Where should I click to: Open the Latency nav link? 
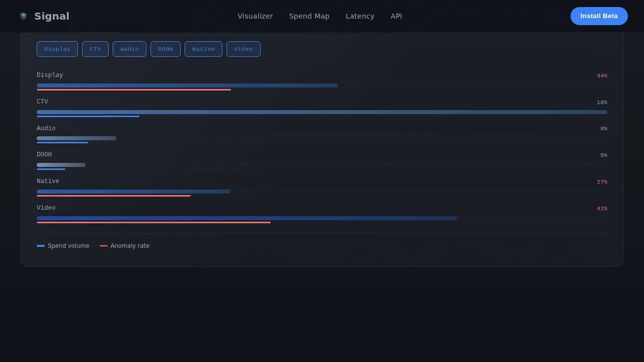360,16
